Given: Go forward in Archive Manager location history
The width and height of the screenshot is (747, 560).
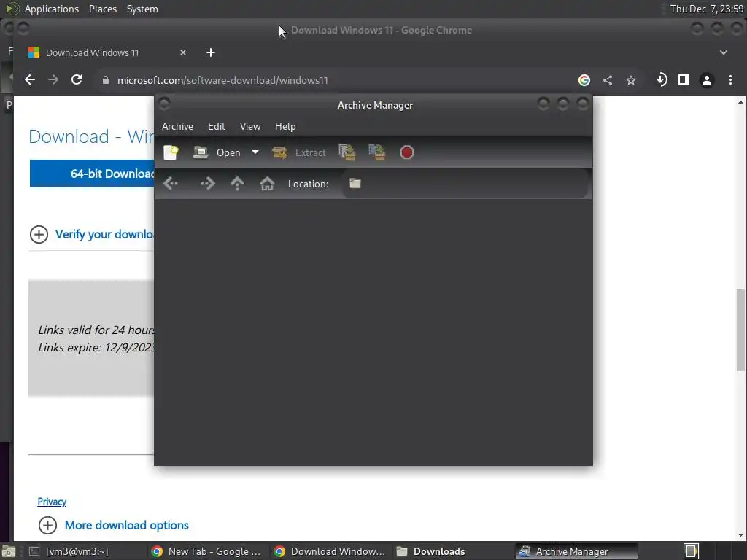Looking at the screenshot, I should (x=208, y=183).
